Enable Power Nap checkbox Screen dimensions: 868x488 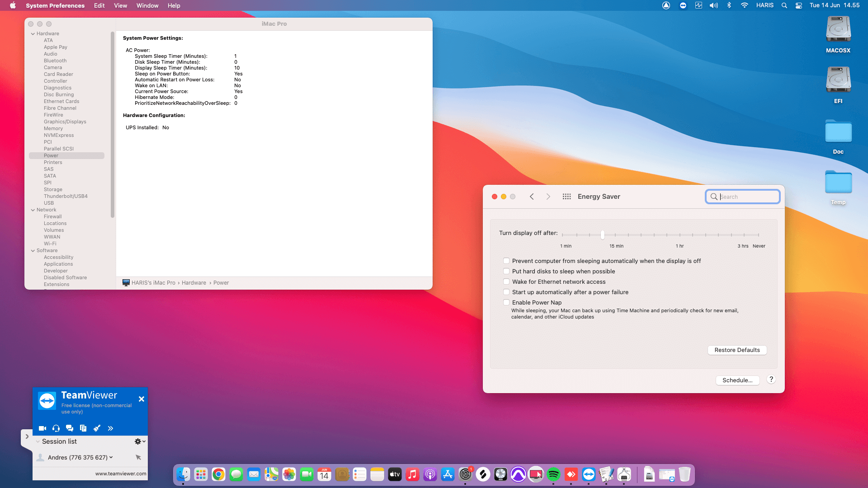click(506, 303)
